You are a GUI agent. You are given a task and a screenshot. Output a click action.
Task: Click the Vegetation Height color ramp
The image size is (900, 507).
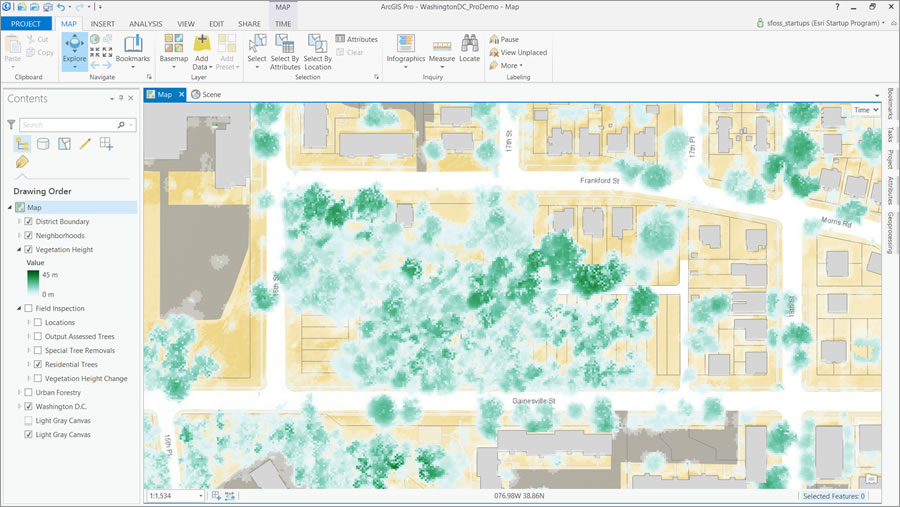33,284
